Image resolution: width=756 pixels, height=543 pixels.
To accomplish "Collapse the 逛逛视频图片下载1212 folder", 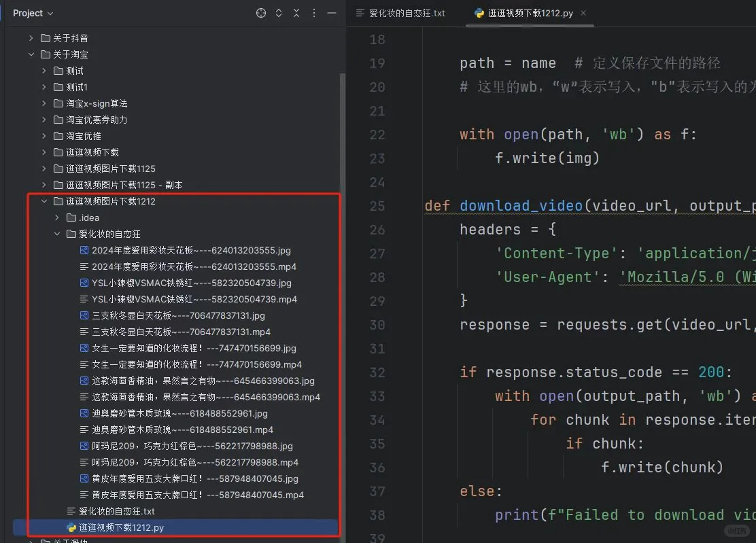I will coord(44,201).
